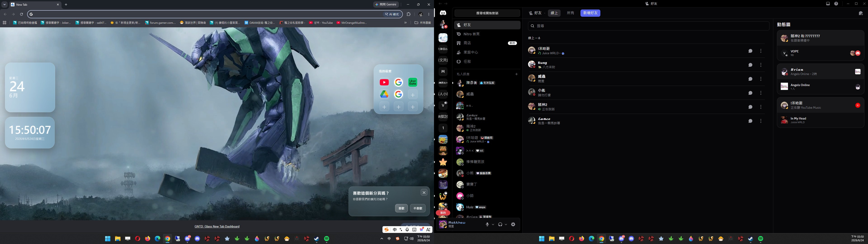The height and width of the screenshot is (244, 868).
Task: Open the DM with 棒棒糖男孩
Action: coord(487,162)
